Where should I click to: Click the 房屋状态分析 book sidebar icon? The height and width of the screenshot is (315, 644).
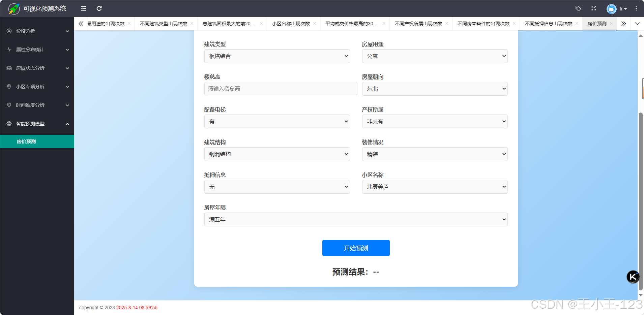tap(9, 68)
